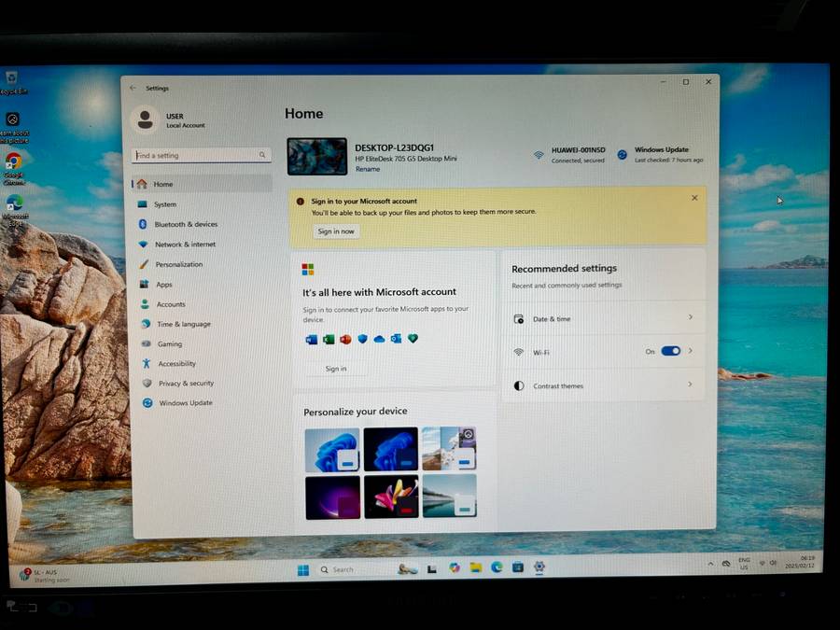Go to Privacy & security section
Viewport: 840px width, 630px height.
(185, 383)
